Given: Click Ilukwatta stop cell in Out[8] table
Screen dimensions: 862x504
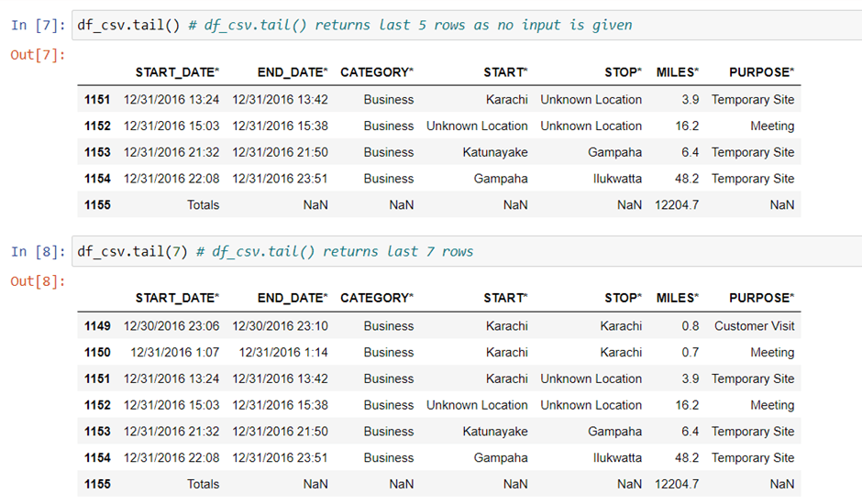Looking at the screenshot, I should point(617,458).
